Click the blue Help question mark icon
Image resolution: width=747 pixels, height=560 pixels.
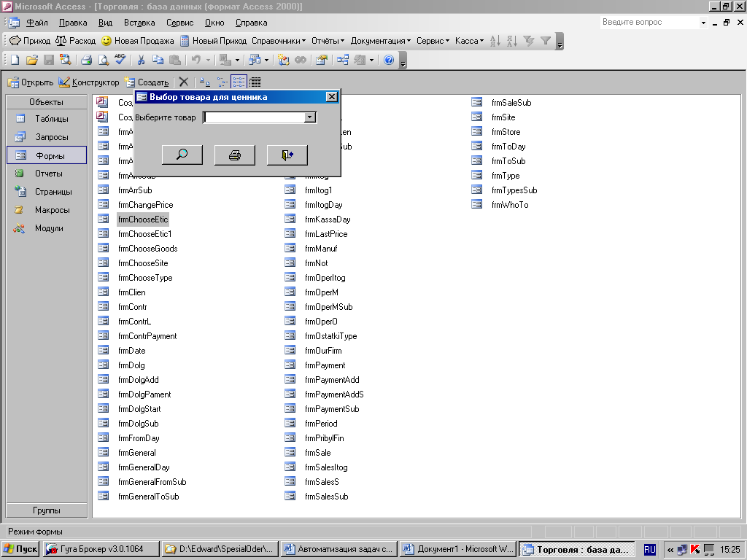coord(389,60)
